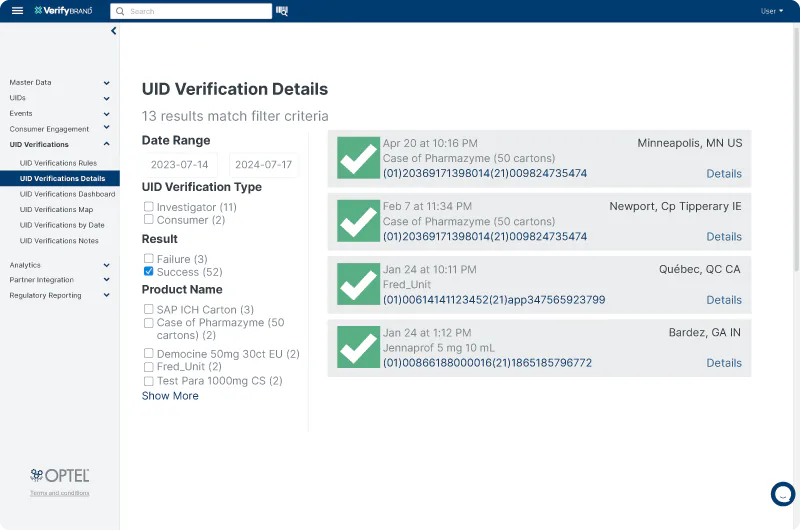The image size is (800, 530).
Task: Open Details for Québec, QC CA result
Action: (723, 300)
